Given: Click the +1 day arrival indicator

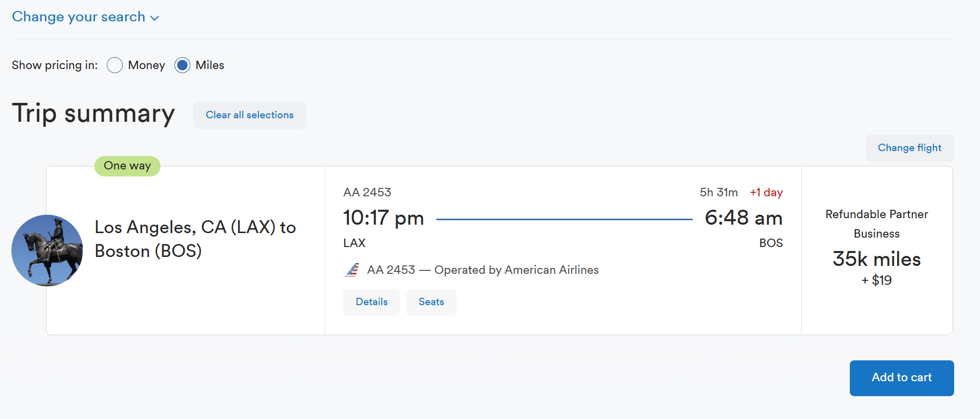Looking at the screenshot, I should [766, 192].
